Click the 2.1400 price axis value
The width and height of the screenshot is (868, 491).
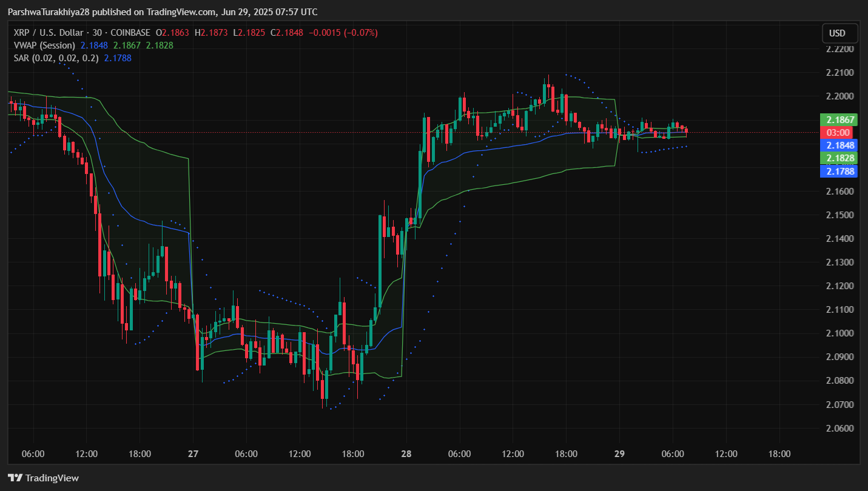pyautogui.click(x=840, y=238)
